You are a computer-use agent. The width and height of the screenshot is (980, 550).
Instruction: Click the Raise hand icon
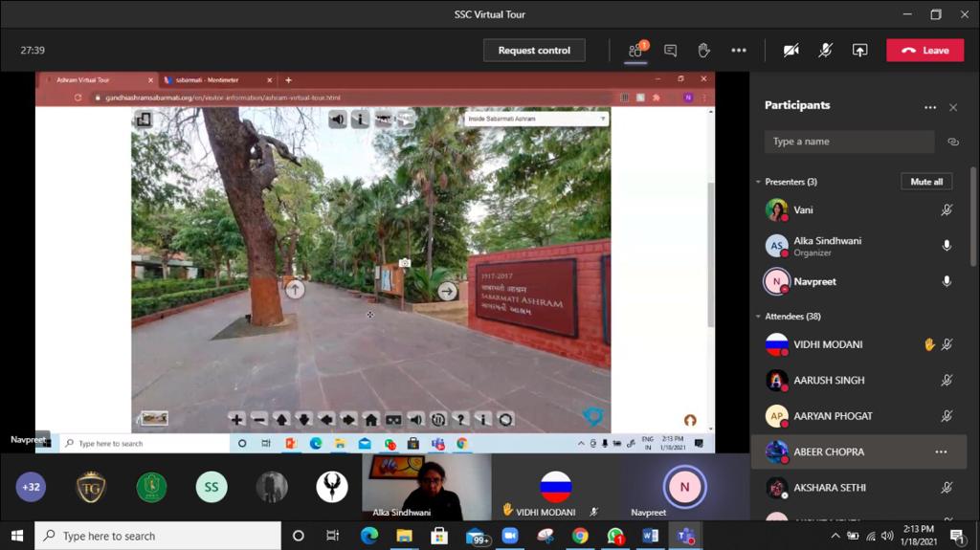703,50
